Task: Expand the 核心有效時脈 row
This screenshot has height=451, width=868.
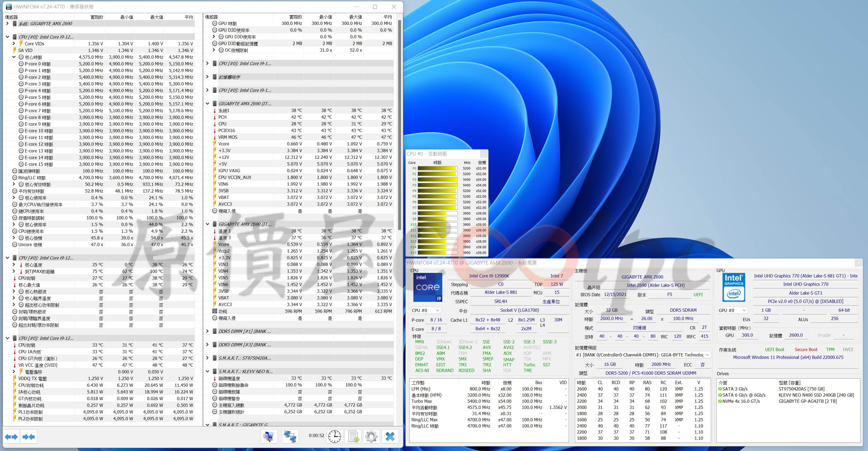Action: tap(14, 184)
